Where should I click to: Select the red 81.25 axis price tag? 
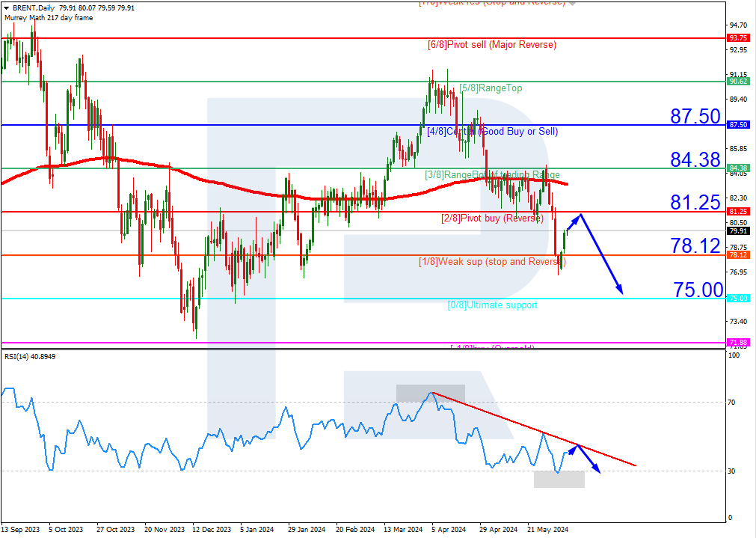pyautogui.click(x=738, y=212)
